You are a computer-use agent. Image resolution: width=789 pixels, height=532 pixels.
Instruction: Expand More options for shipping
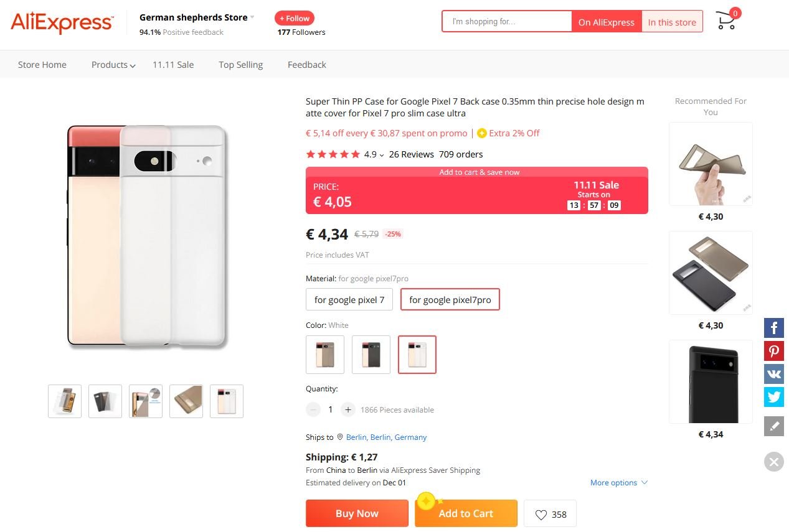[x=619, y=482]
